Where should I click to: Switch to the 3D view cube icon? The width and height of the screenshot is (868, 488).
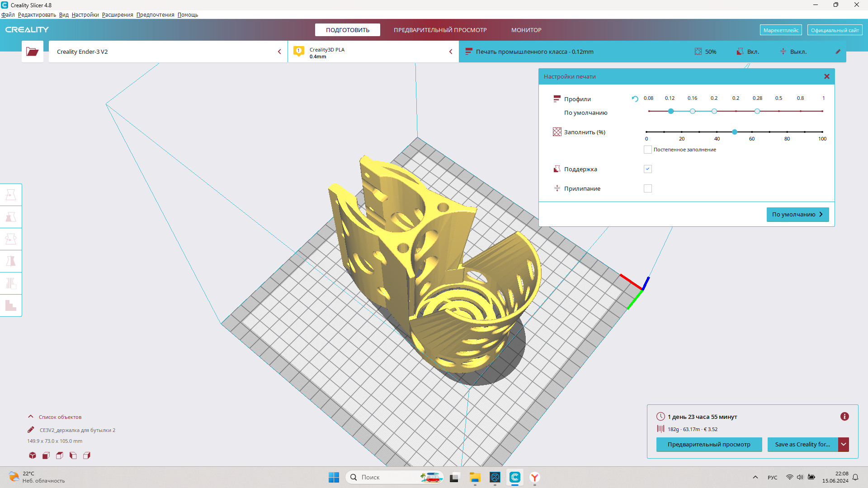[x=33, y=455]
